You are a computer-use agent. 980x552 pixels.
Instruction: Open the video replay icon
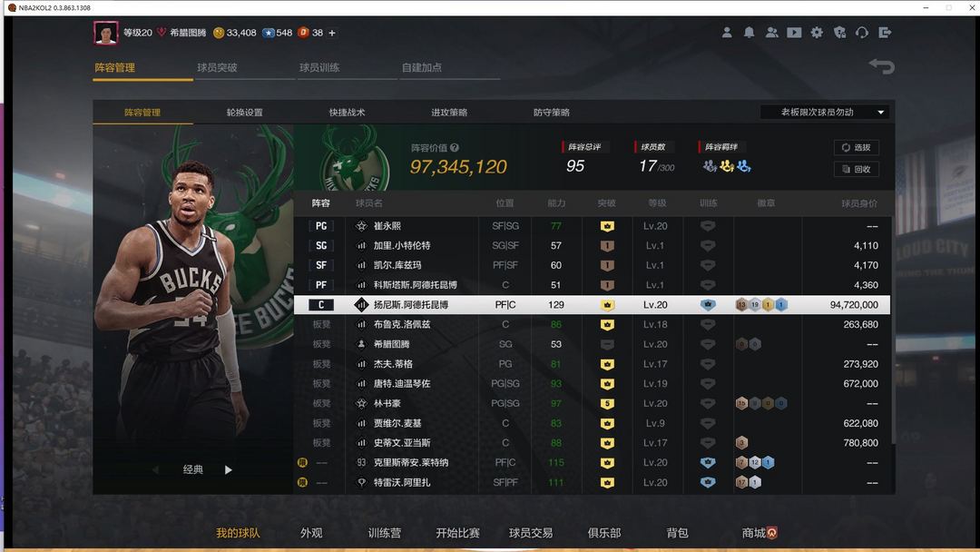click(794, 33)
